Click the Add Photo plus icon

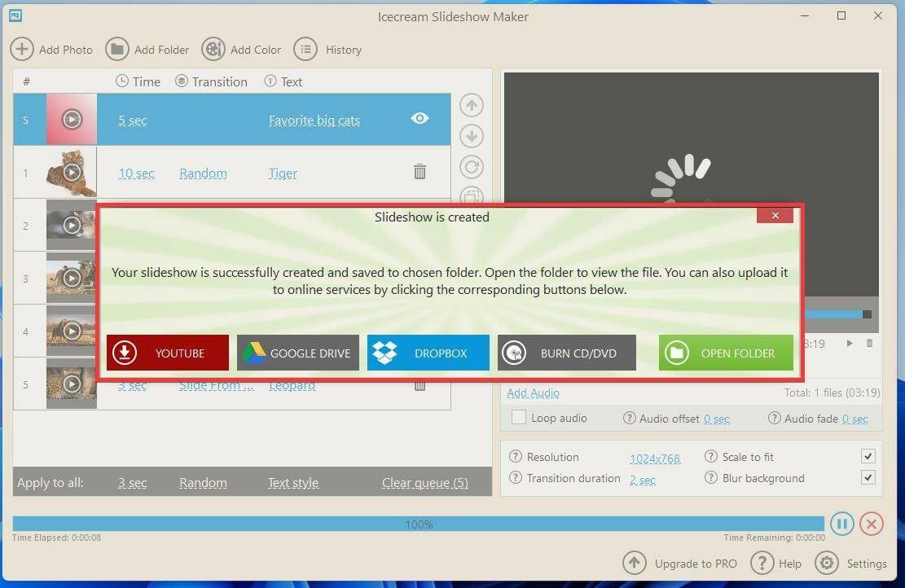point(22,49)
